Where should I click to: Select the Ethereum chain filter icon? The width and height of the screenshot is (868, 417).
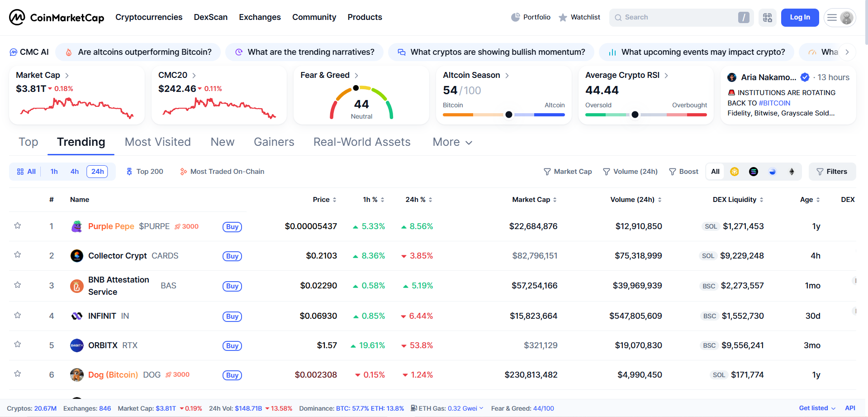pos(792,172)
